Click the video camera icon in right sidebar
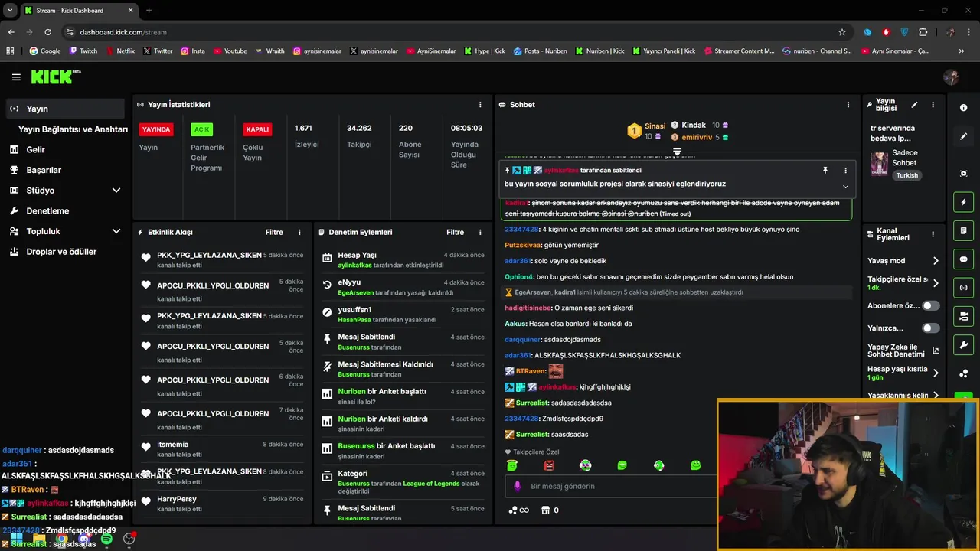The image size is (980, 551). (963, 316)
